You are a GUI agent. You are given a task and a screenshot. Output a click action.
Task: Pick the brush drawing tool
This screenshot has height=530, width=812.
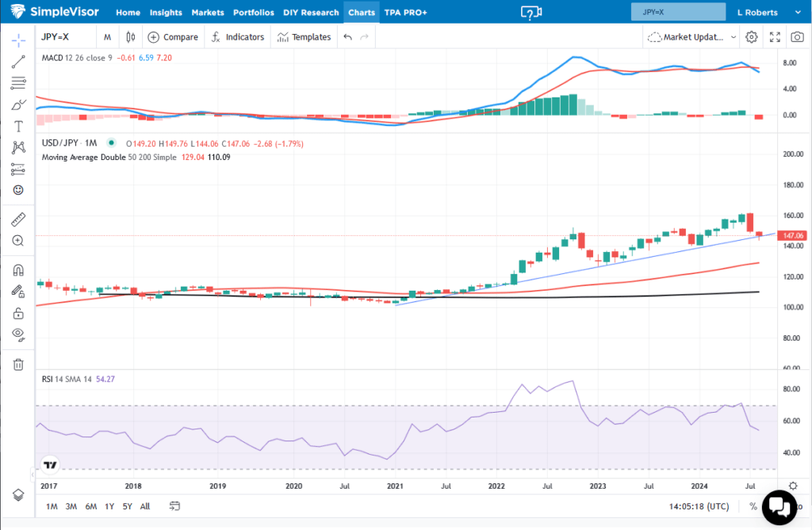(17, 104)
